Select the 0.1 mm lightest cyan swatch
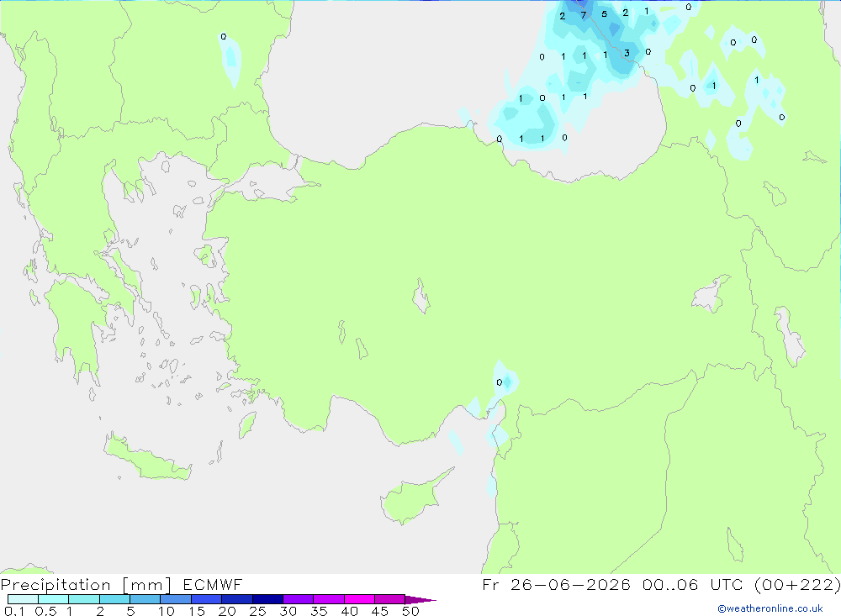841x616 pixels. [x=23, y=599]
